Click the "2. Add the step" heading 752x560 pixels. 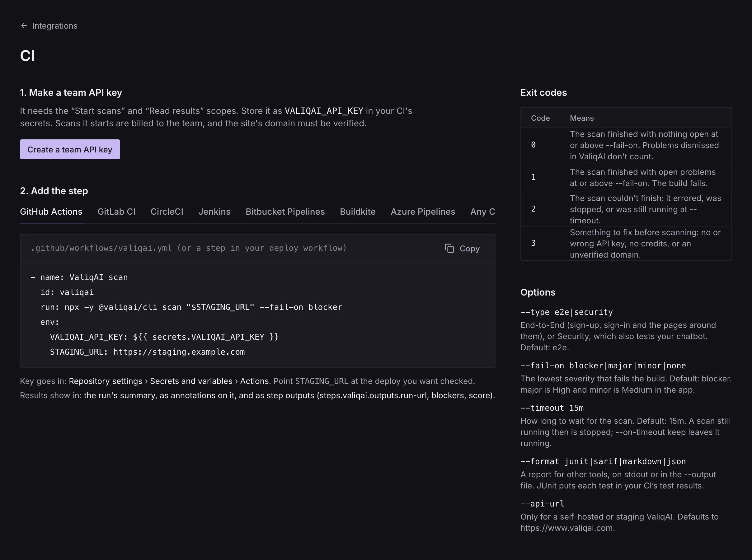pos(54,191)
